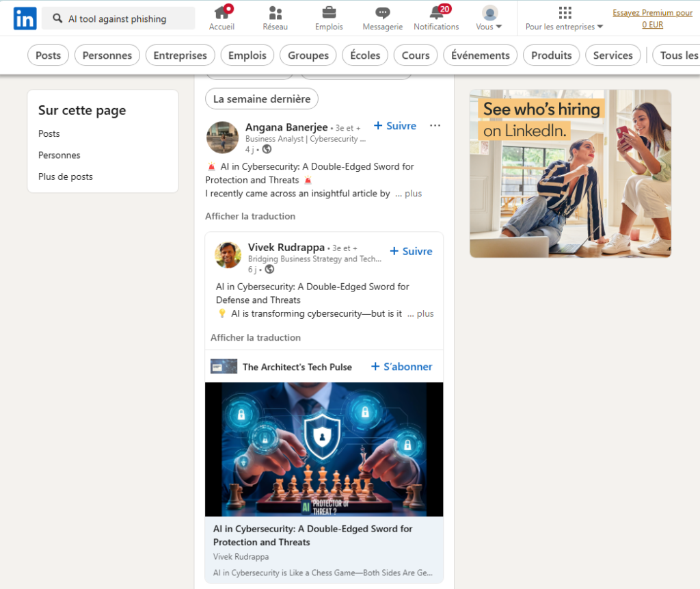
Task: Follow Vivek Rudrappa with Suivre
Action: click(x=411, y=251)
